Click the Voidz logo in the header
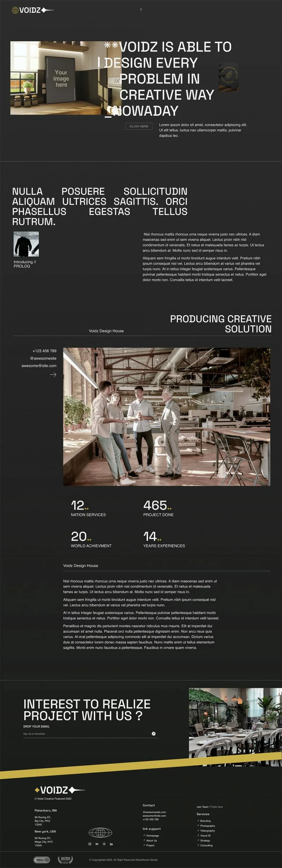282x868 pixels. [33, 11]
